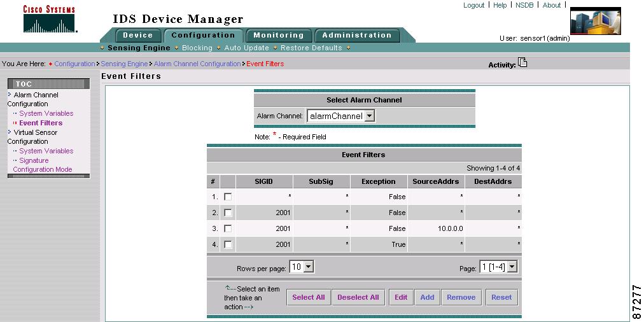Image resolution: width=644 pixels, height=322 pixels.
Task: Click the Activity icon
Action: [x=522, y=62]
